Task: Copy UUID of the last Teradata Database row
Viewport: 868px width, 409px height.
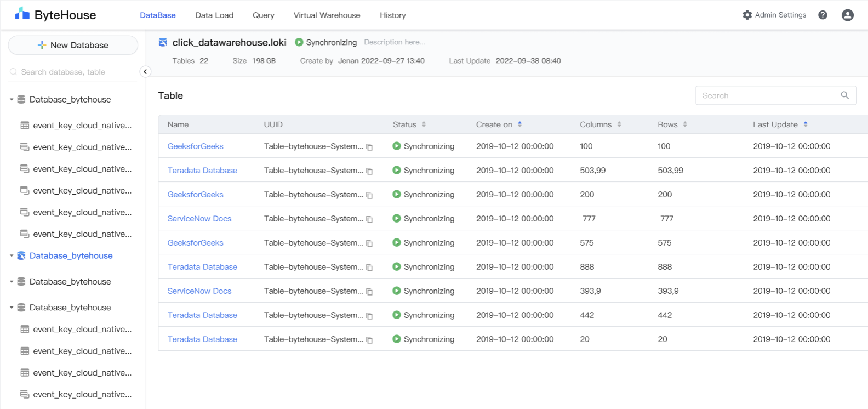Action: (369, 340)
